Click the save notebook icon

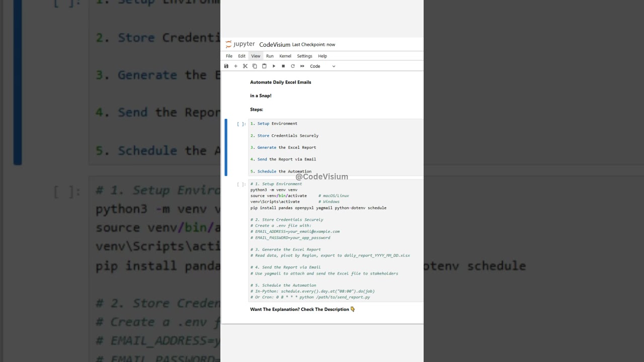[226, 66]
